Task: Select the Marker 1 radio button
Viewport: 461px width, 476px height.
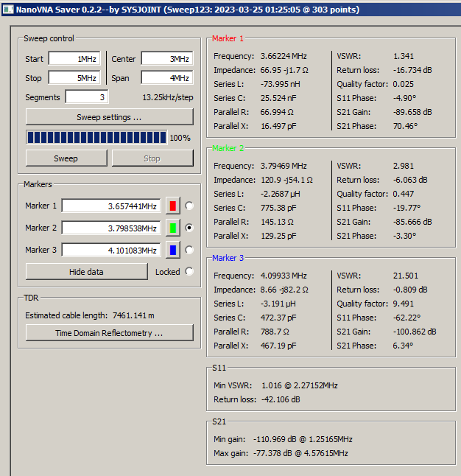Action: coord(189,206)
